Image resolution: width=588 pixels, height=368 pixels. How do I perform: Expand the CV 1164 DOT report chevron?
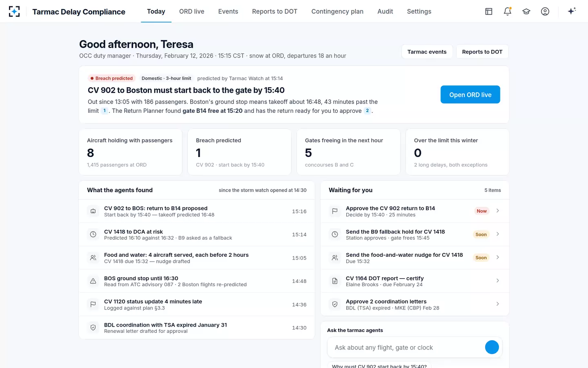point(498,281)
